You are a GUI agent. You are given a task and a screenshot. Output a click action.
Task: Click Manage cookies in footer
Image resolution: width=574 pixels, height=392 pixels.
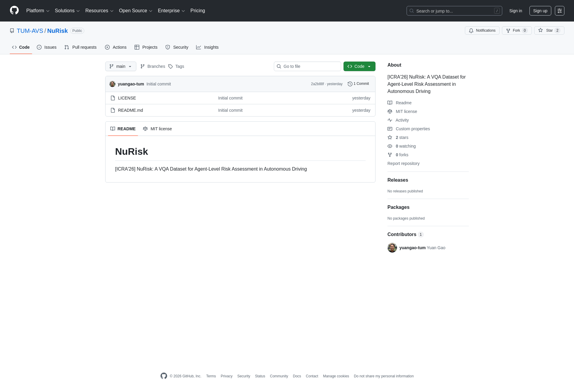tap(336, 376)
